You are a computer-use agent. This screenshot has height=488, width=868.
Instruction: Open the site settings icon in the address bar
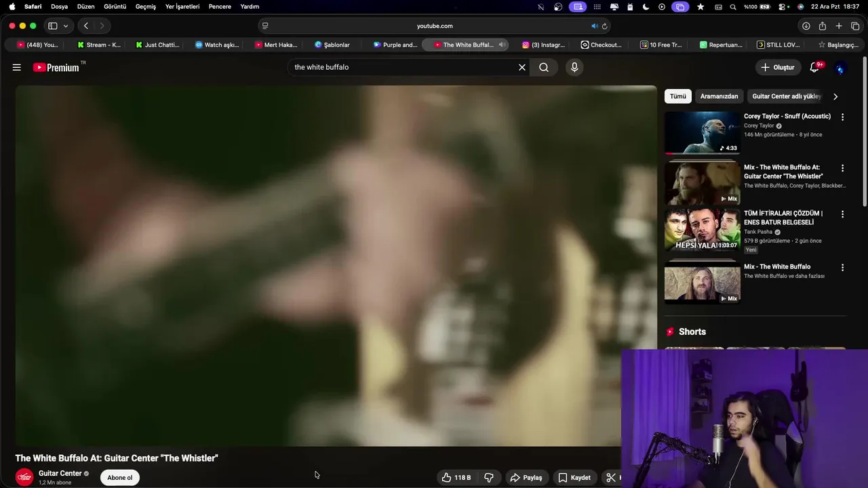pos(265,26)
